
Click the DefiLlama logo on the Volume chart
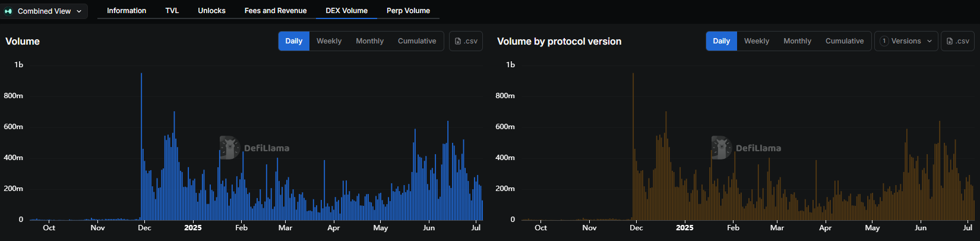pyautogui.click(x=230, y=148)
